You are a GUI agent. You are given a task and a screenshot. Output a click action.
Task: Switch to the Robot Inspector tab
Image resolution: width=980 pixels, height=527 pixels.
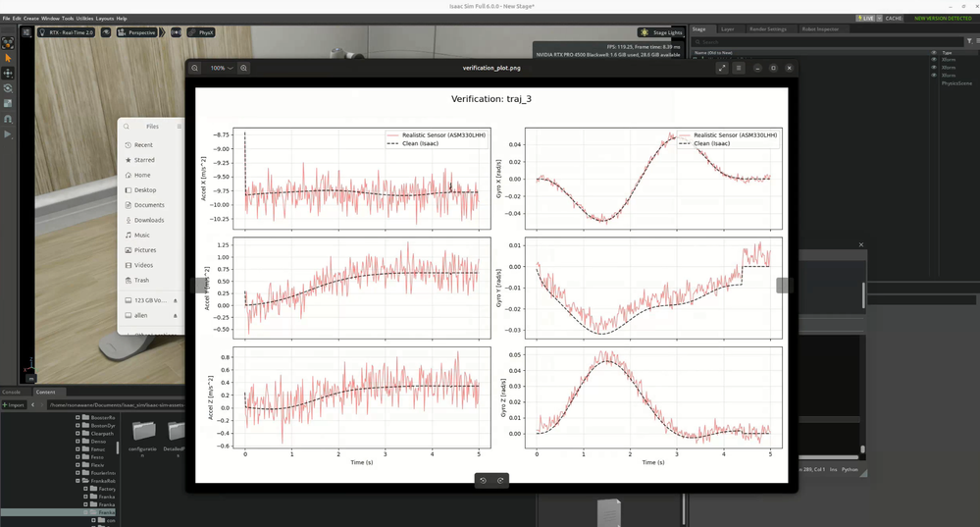pyautogui.click(x=820, y=29)
